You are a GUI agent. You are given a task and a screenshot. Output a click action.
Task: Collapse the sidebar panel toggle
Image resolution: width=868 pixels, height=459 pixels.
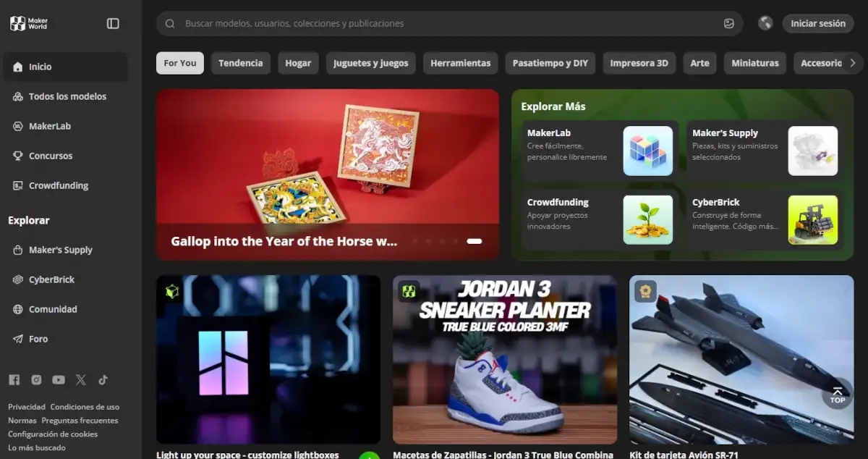point(113,23)
